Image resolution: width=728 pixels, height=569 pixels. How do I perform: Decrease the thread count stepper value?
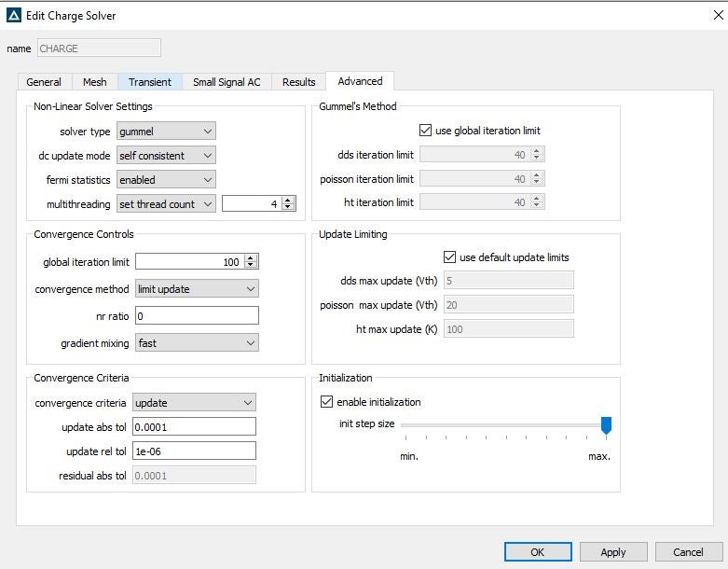288,207
